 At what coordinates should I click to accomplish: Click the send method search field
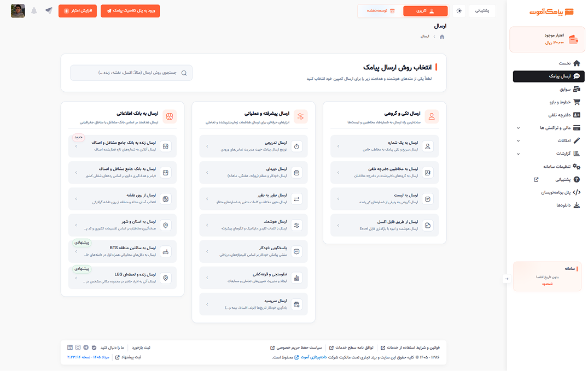click(131, 73)
